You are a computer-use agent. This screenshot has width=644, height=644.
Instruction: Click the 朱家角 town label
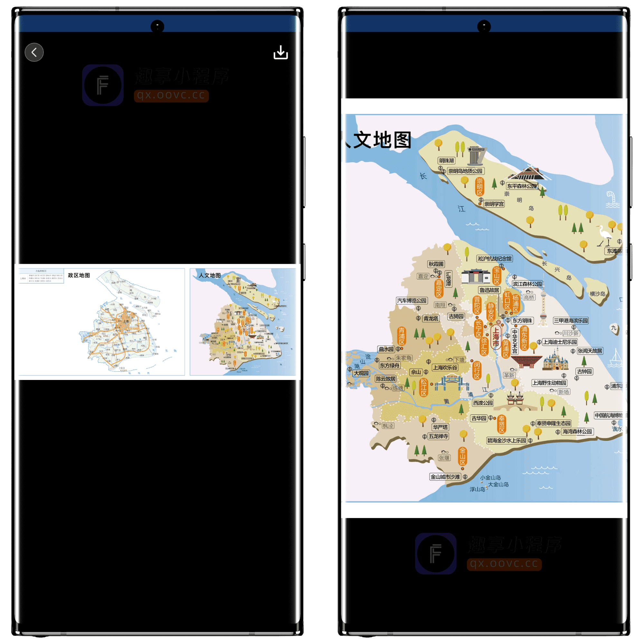[404, 358]
